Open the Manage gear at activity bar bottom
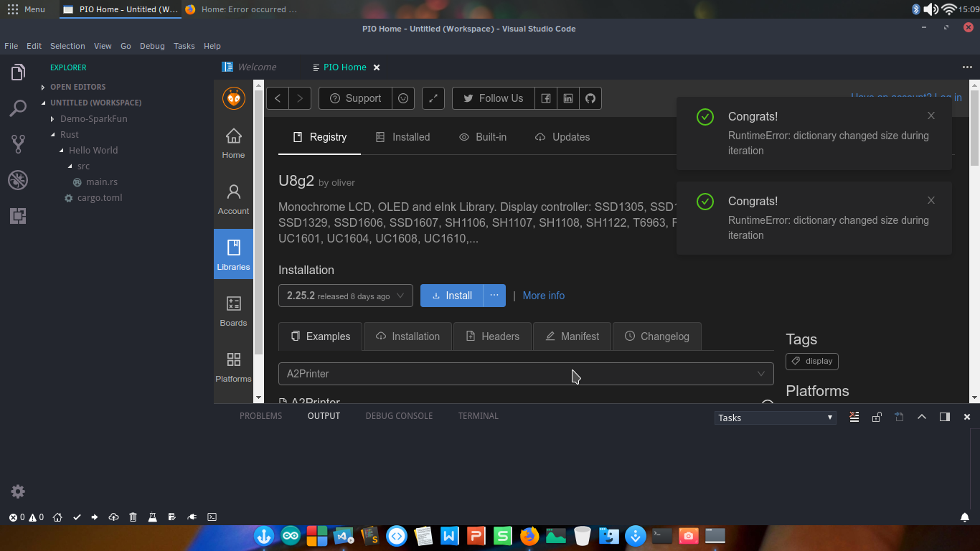 [18, 491]
